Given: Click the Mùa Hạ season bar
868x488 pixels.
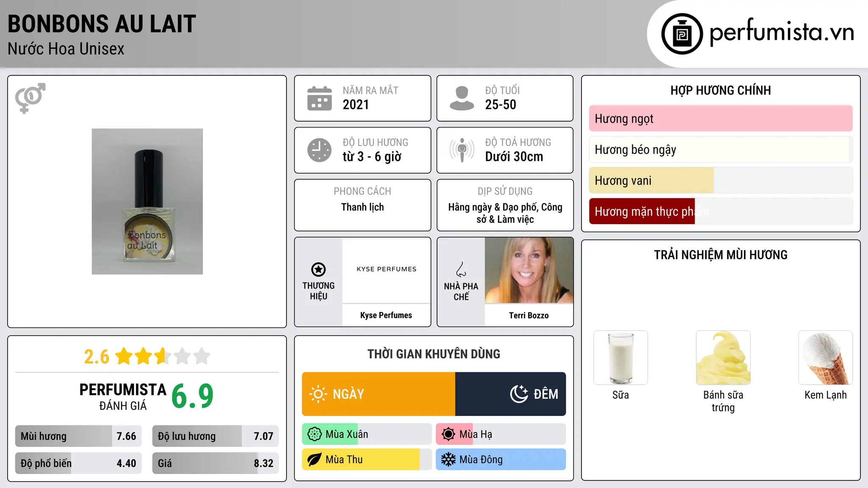Looking at the screenshot, I should 501,434.
